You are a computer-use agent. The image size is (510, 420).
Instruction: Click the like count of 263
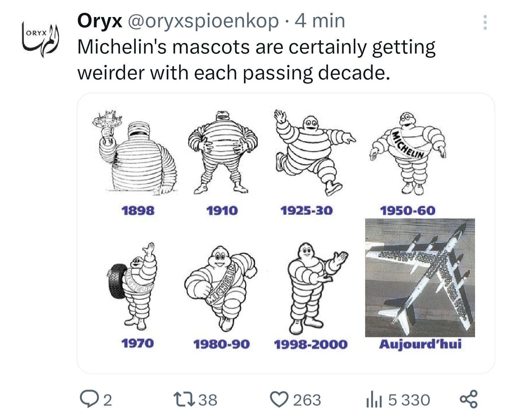[307, 400]
